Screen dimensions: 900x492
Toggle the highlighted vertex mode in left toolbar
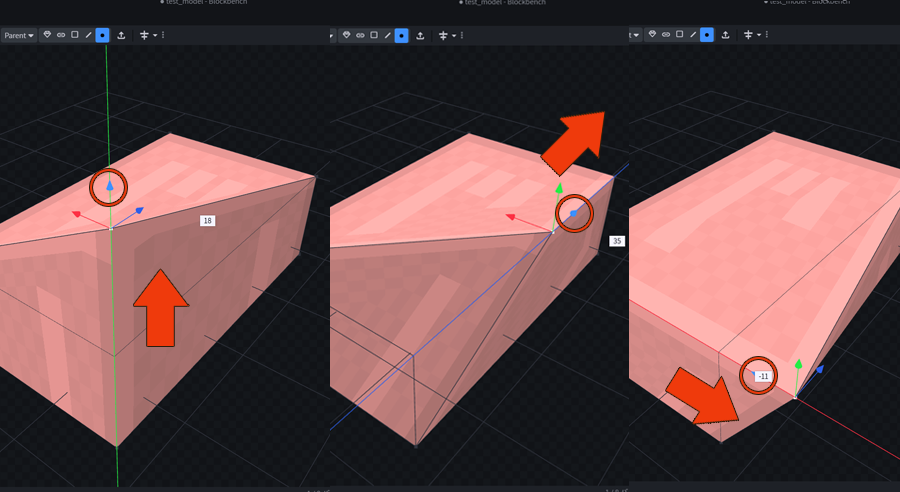click(x=102, y=35)
